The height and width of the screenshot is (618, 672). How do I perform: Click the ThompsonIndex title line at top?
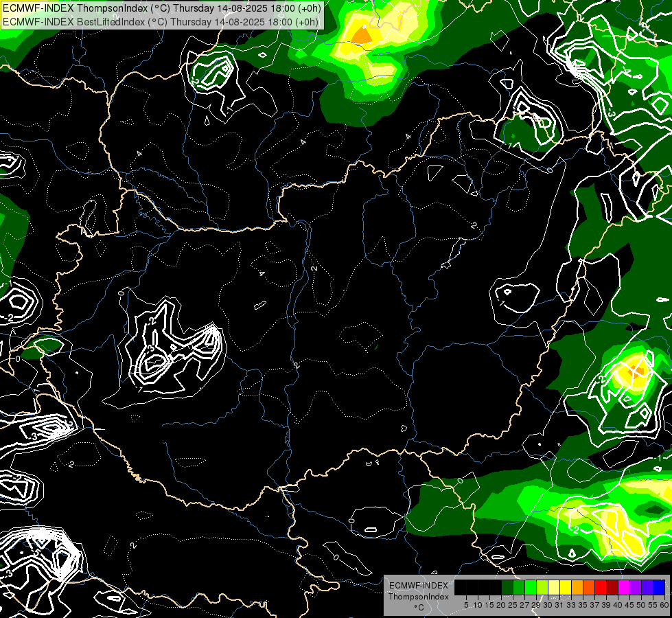162,8
